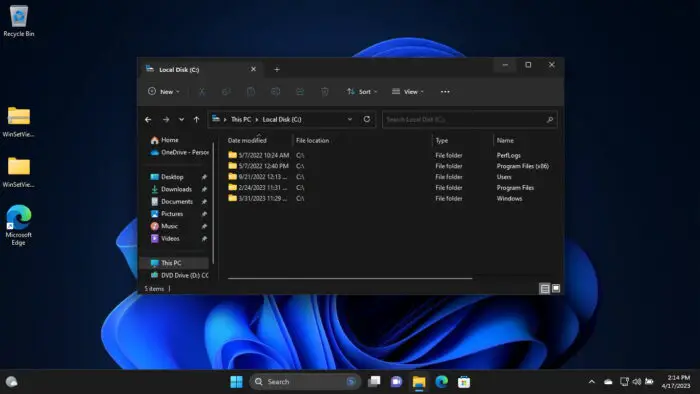Click the Share icon in toolbar

(x=300, y=91)
